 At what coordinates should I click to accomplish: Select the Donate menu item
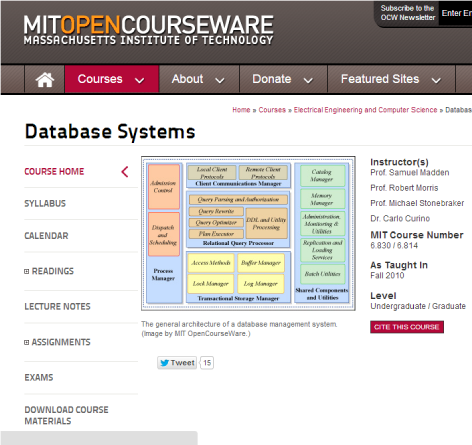pyautogui.click(x=283, y=79)
